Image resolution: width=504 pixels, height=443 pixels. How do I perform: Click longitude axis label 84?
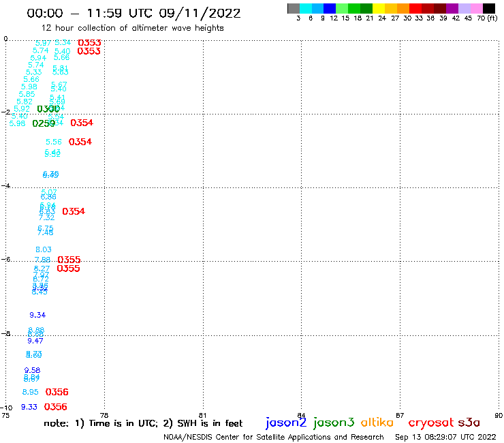pyautogui.click(x=301, y=415)
